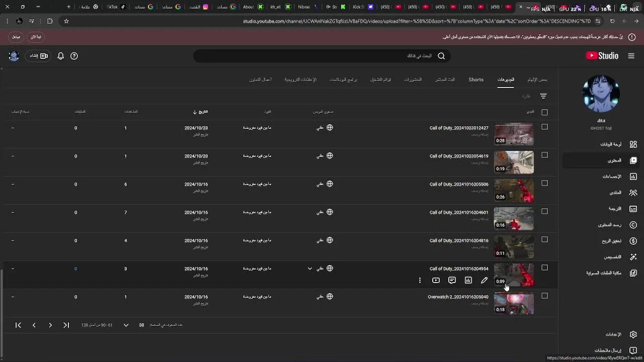Switch to the Inspiration tab

537,79
